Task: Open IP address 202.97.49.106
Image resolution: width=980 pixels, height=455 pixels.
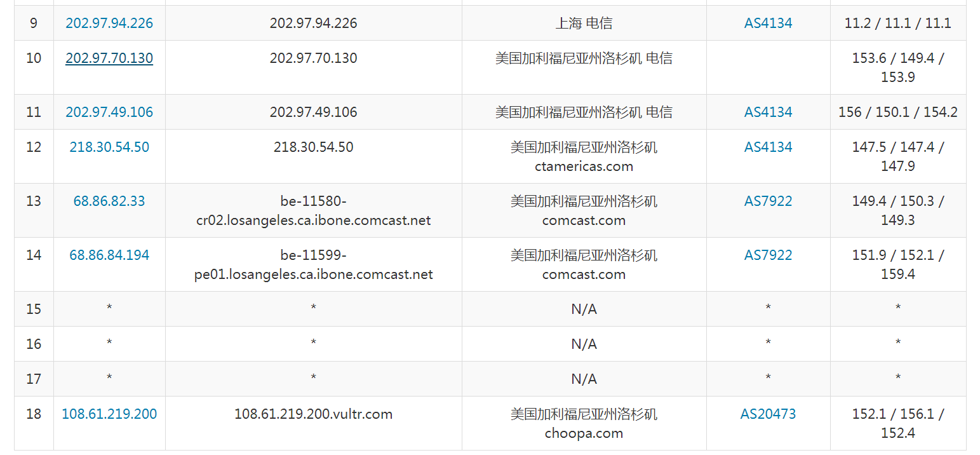Action: pyautogui.click(x=109, y=112)
